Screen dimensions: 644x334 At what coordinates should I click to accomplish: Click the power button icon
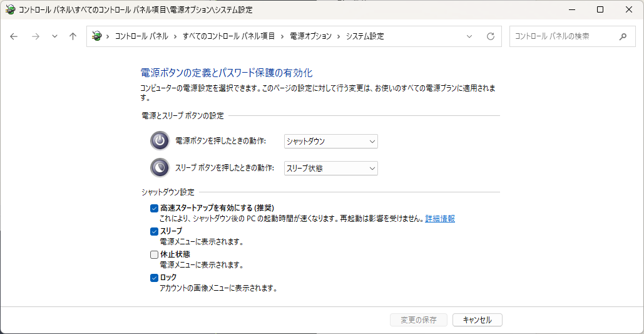(160, 141)
